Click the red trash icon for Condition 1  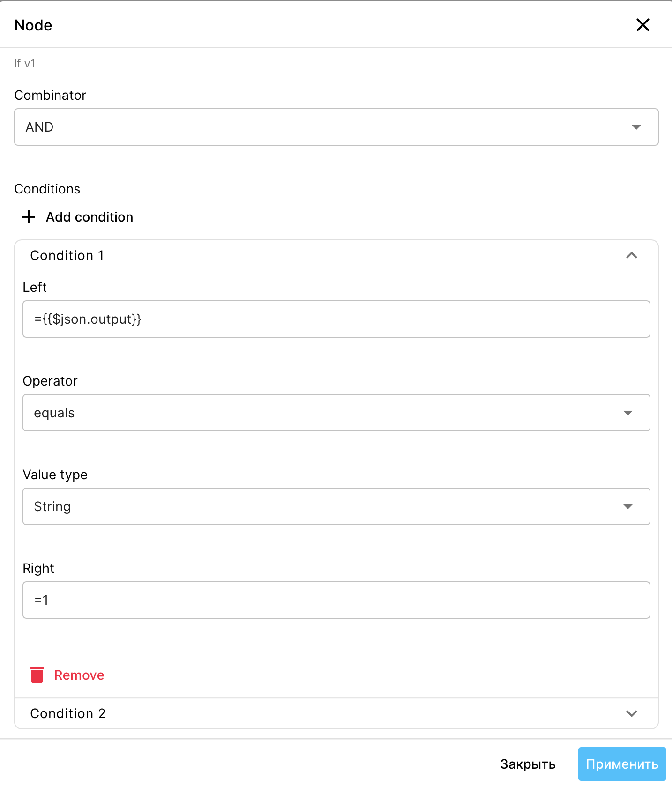pyautogui.click(x=37, y=675)
